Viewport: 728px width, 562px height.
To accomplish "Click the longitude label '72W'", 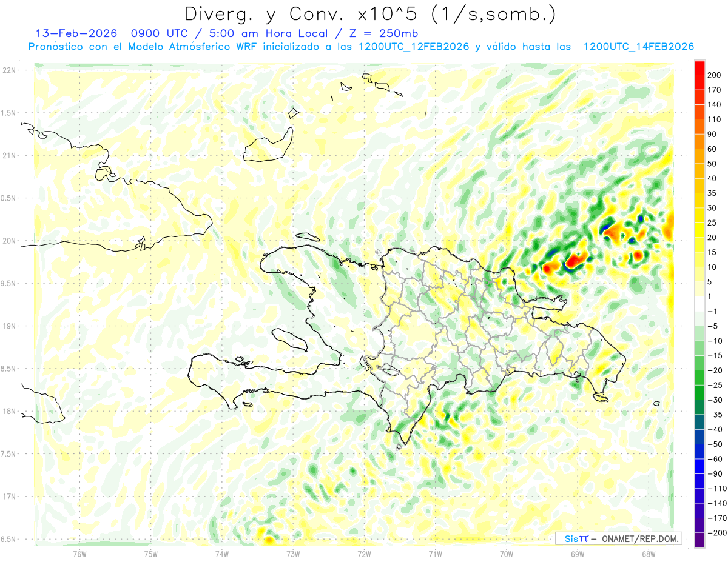I will click(x=364, y=553).
